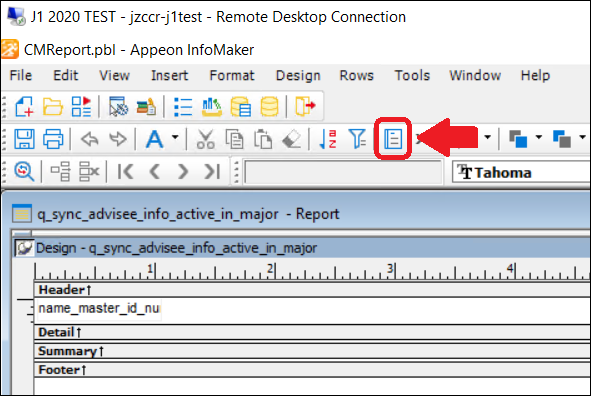Expand the dropdown arrow left of the blue color squares

click(488, 137)
